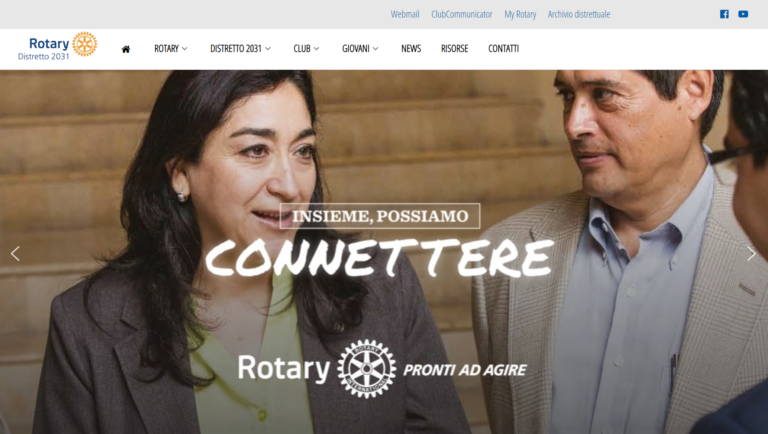Expand the Giovani dropdown menu
The image size is (768, 434).
[360, 48]
